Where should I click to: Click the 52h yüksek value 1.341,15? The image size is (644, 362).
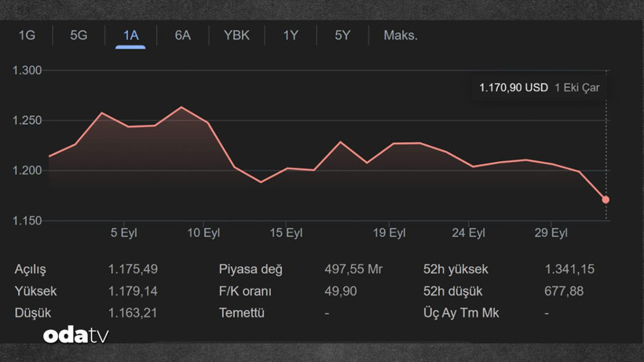coord(569,269)
